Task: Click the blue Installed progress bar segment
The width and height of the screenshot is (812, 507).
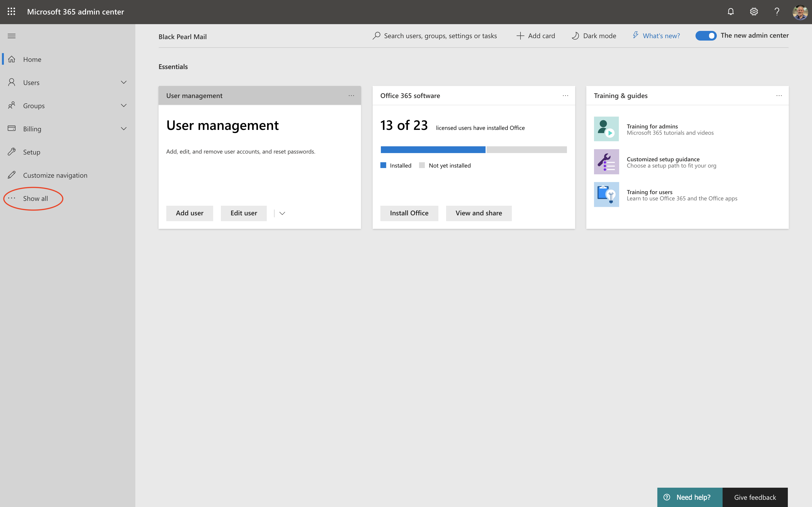Action: pos(433,149)
